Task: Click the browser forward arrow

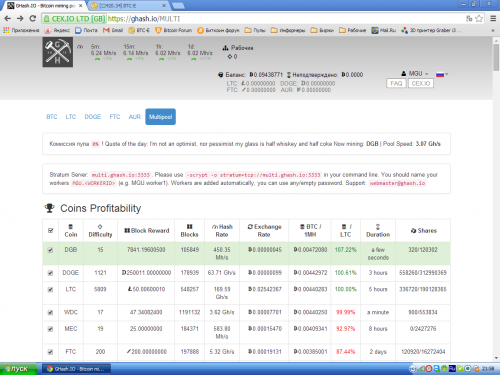Action: 20,19
